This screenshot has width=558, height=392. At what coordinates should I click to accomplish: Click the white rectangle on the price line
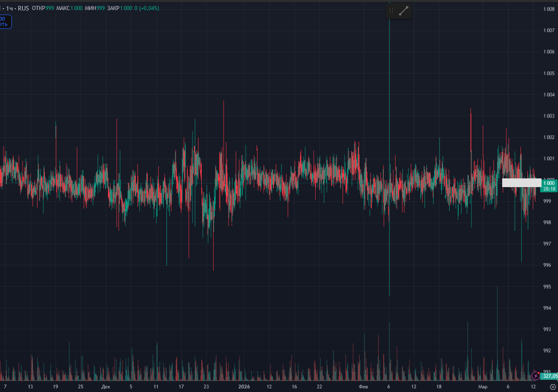[521, 183]
